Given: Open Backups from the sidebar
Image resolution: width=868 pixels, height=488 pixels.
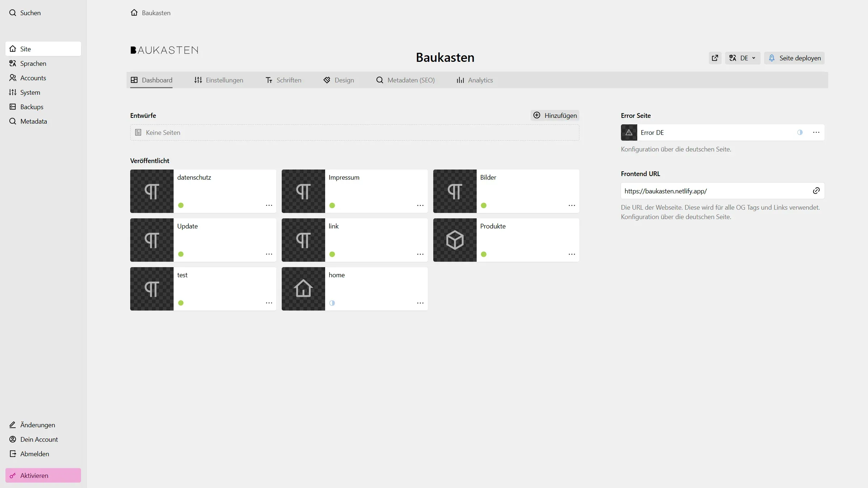Looking at the screenshot, I should pyautogui.click(x=31, y=107).
